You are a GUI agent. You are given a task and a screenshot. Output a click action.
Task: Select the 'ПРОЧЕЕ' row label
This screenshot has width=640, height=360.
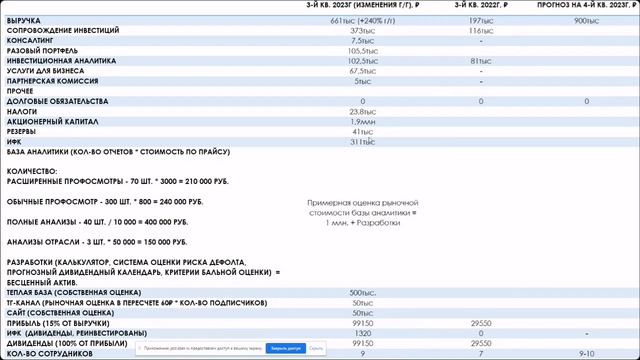(20, 91)
